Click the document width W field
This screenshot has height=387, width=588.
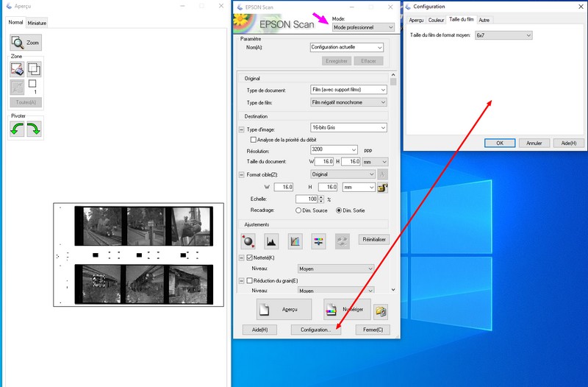coord(324,161)
